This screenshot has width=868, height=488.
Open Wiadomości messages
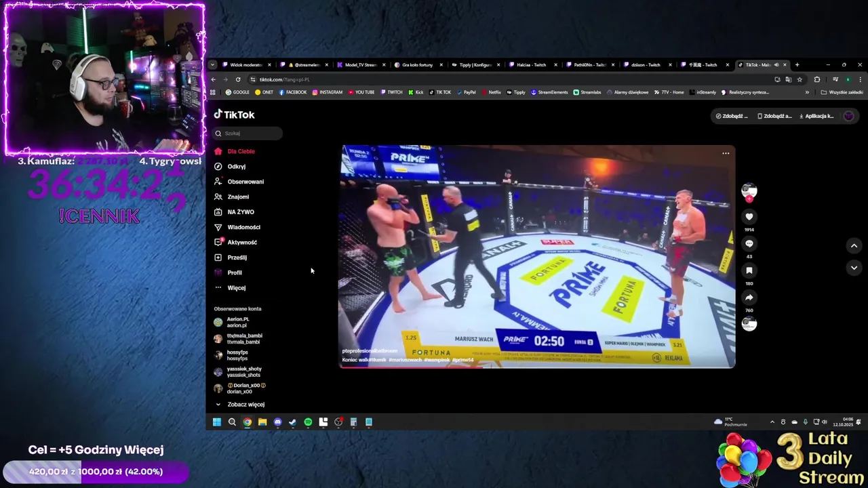(x=237, y=227)
